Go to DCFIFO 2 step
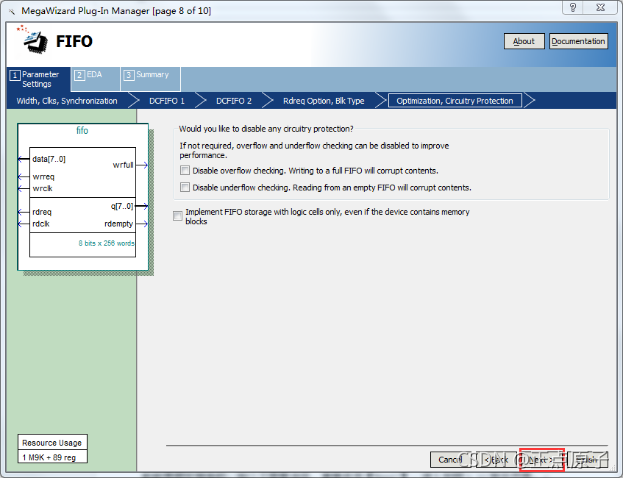The width and height of the screenshot is (624, 478). pos(234,101)
